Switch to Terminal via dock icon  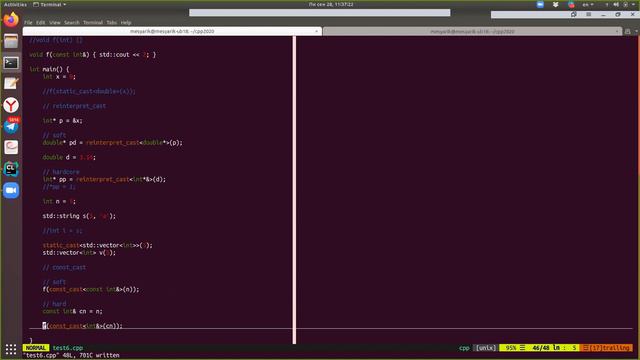11,63
